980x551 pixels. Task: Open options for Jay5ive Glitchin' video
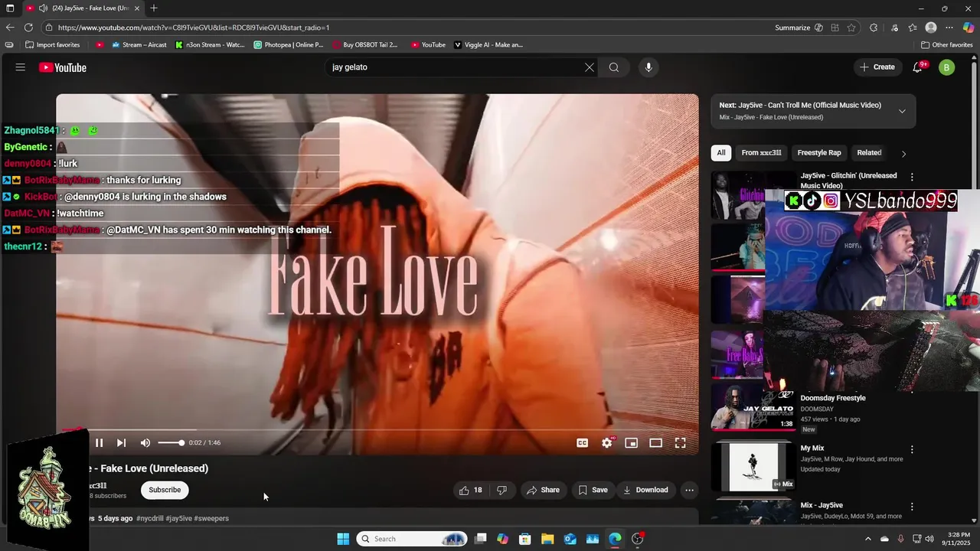click(x=912, y=177)
